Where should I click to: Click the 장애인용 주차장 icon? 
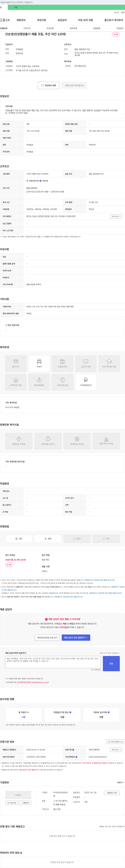click(x=19, y=441)
